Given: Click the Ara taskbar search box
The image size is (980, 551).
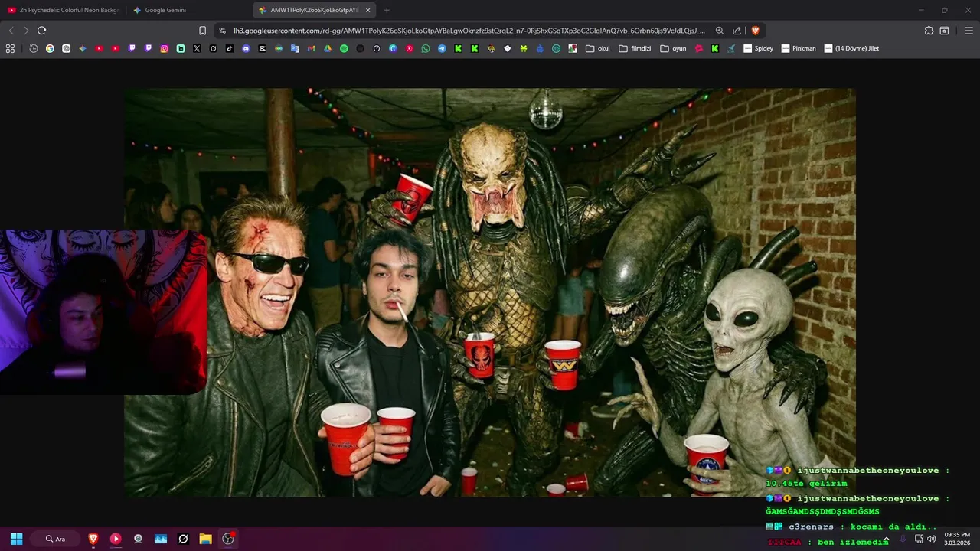Looking at the screenshot, I should point(56,539).
